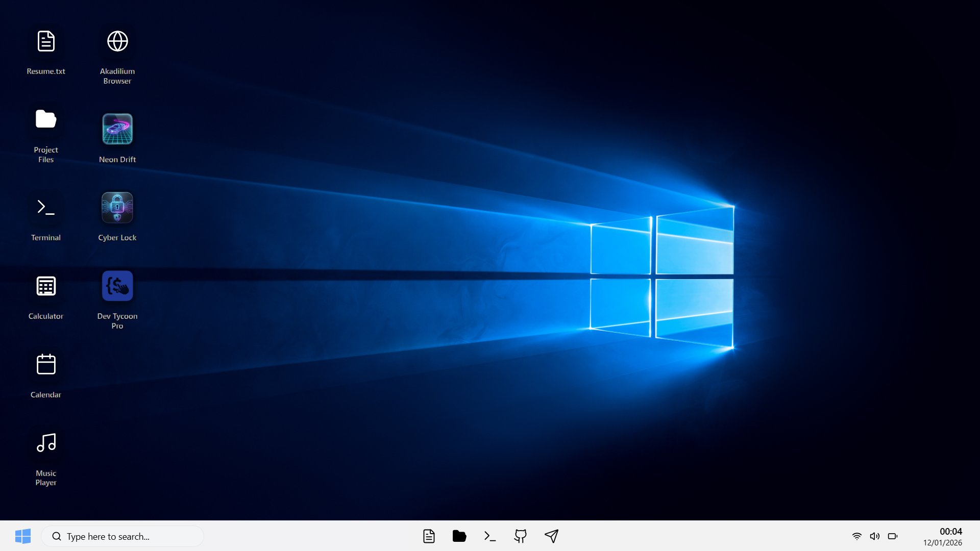
Task: Open the terminal icon in the taskbar
Action: pos(490,536)
